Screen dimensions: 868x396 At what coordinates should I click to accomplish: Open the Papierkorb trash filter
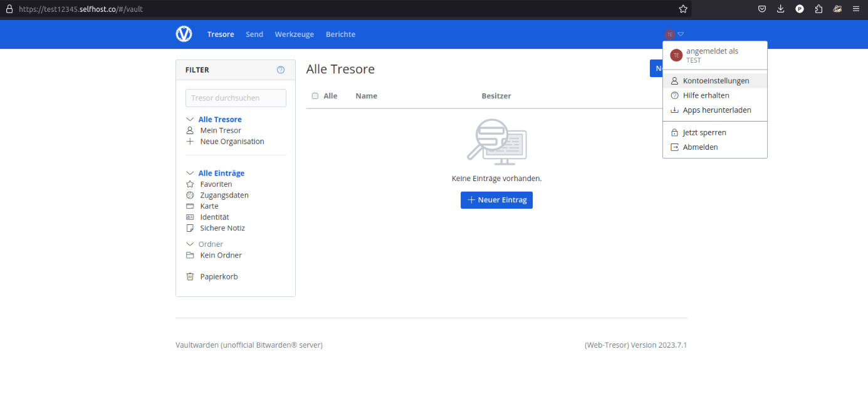[x=218, y=276]
